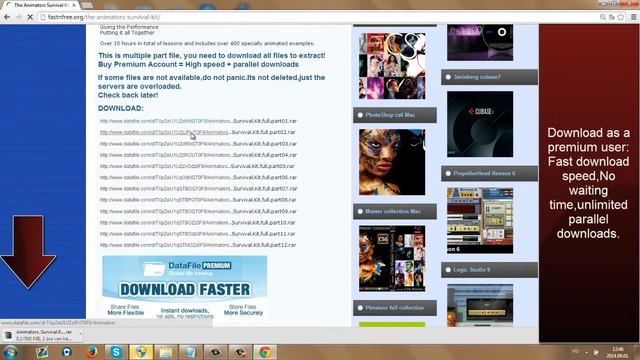Open the file explorer taskbar icon
Viewport: 640px width, 360px height.
[166, 352]
